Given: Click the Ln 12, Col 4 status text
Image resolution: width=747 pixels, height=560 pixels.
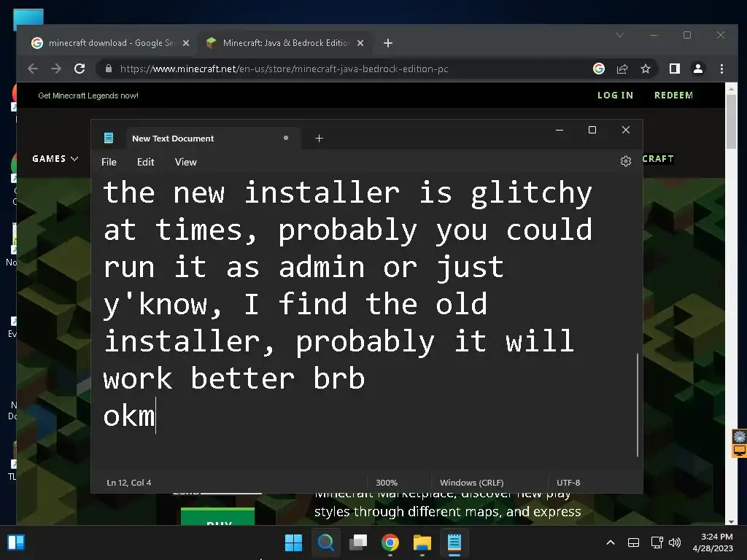Looking at the screenshot, I should click(128, 483).
